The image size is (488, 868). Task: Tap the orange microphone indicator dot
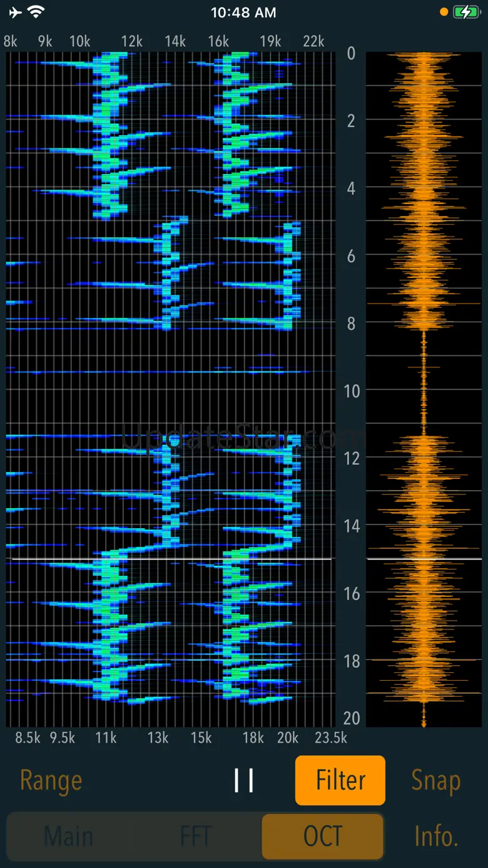tap(444, 12)
